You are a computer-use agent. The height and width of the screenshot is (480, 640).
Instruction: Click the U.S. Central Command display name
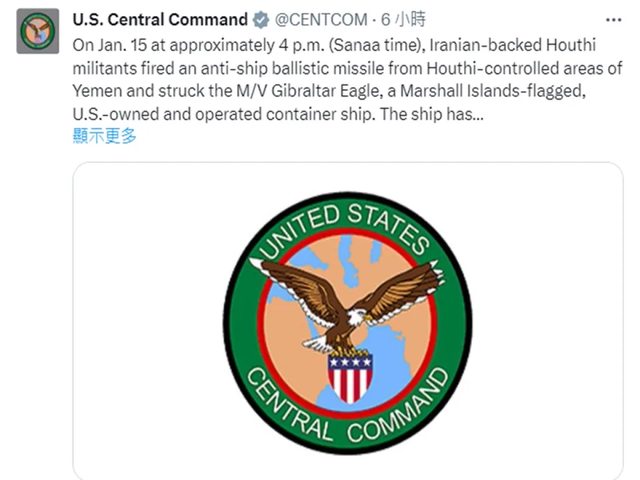[160, 20]
